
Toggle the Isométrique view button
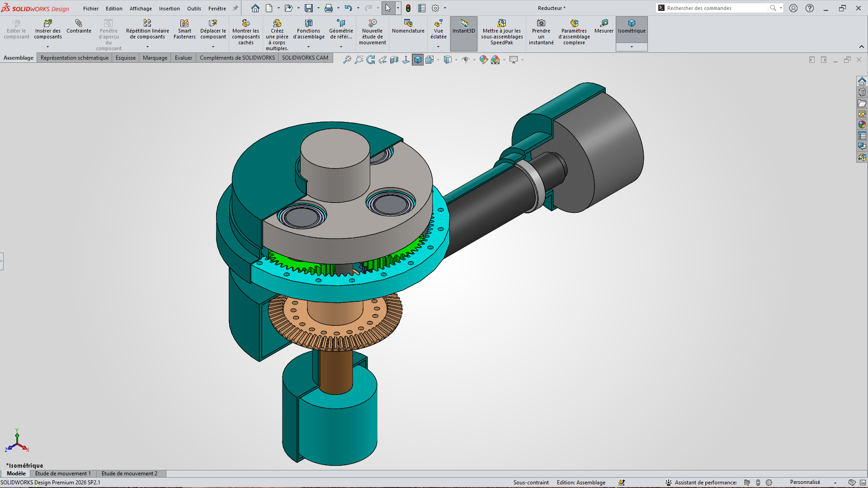[x=632, y=27]
